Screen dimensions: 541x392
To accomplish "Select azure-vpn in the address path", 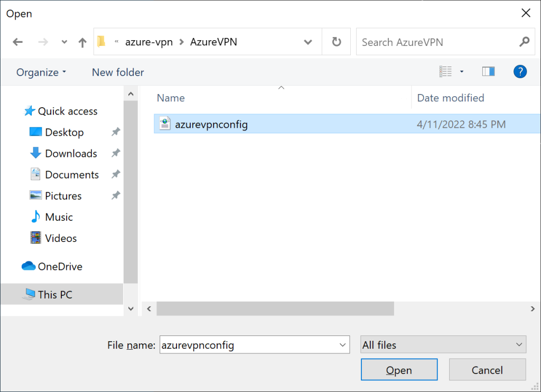I will pos(149,42).
